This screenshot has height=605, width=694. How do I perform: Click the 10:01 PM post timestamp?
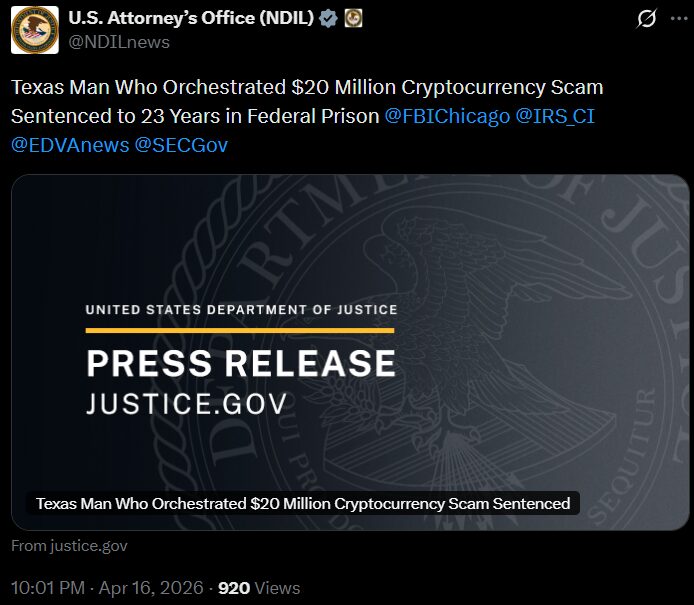[47, 587]
